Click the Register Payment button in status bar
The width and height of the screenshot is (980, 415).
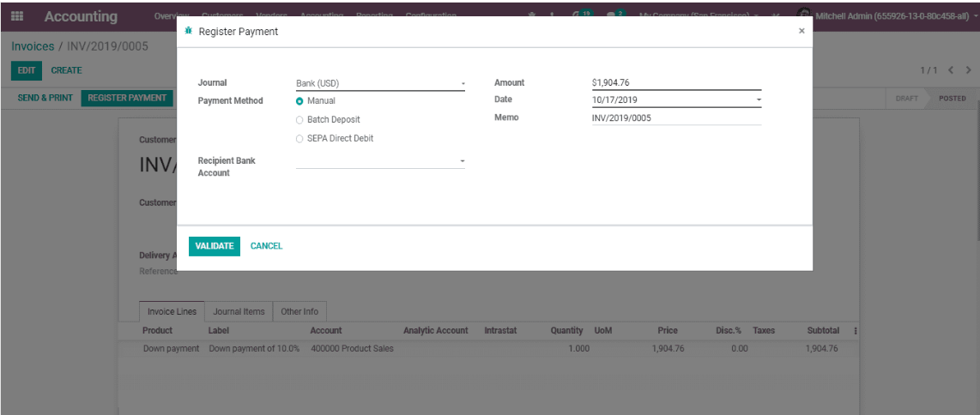[127, 98]
